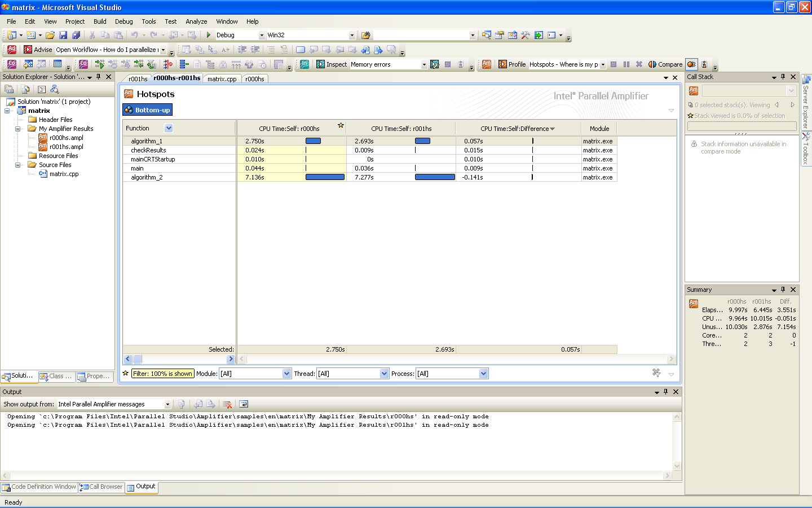812x508 pixels.
Task: Click the algorithm_2 r000hs CPU time bar
Action: pos(325,177)
